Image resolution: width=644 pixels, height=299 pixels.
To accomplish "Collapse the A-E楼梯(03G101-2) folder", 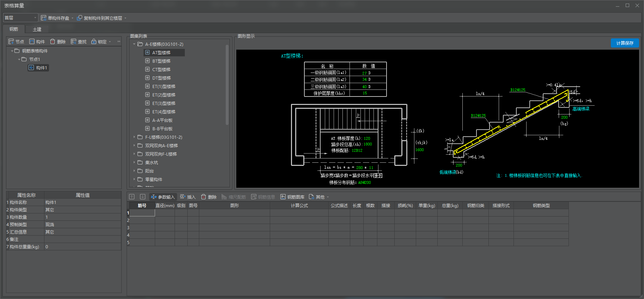I will tap(134, 44).
